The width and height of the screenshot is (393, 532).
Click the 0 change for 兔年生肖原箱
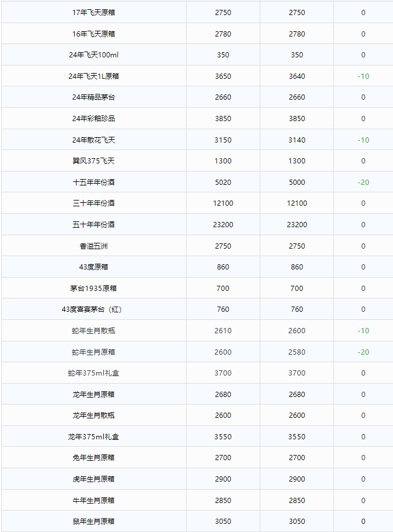[363, 458]
